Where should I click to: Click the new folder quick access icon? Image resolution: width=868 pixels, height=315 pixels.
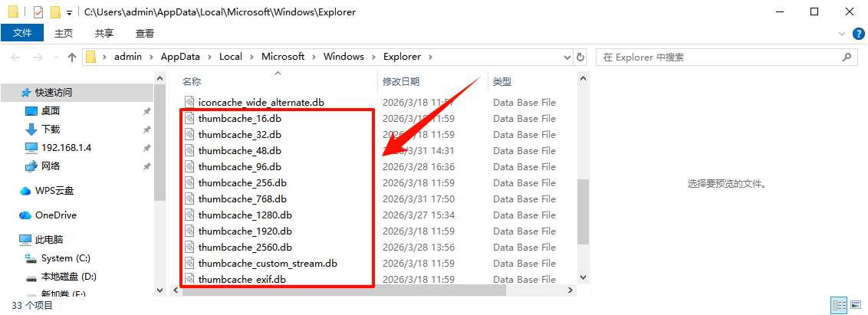pos(55,11)
